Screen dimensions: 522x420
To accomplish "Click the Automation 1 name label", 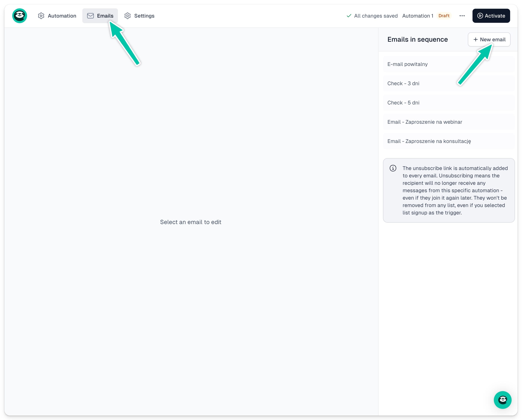I will tap(418, 16).
